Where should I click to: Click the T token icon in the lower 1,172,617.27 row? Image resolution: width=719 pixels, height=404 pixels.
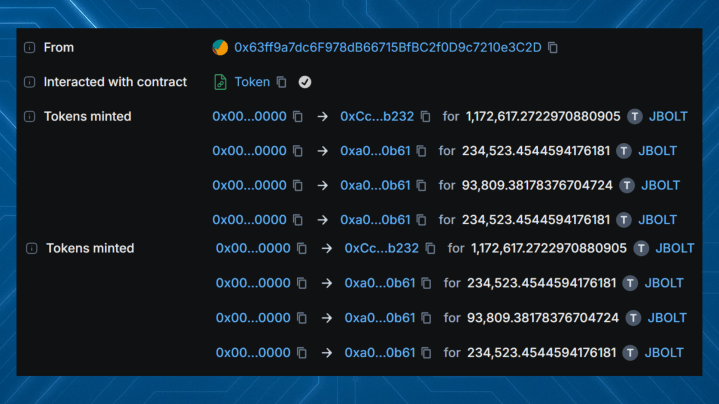641,249
